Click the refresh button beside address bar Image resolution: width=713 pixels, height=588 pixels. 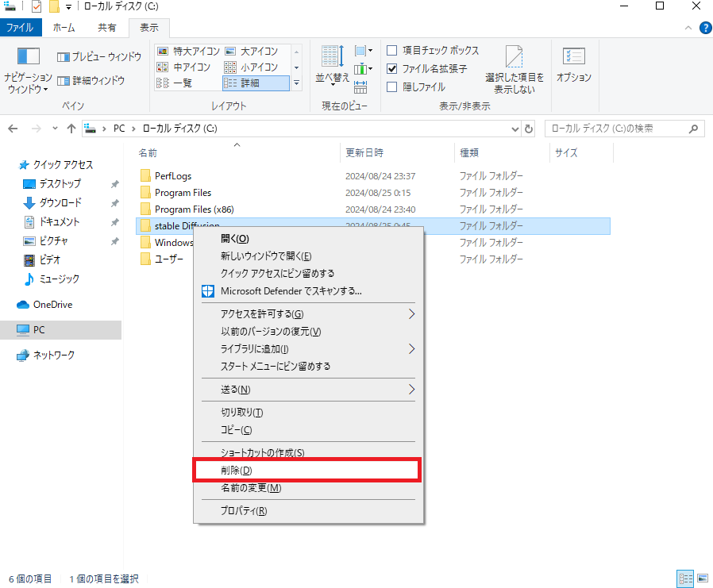pos(530,129)
